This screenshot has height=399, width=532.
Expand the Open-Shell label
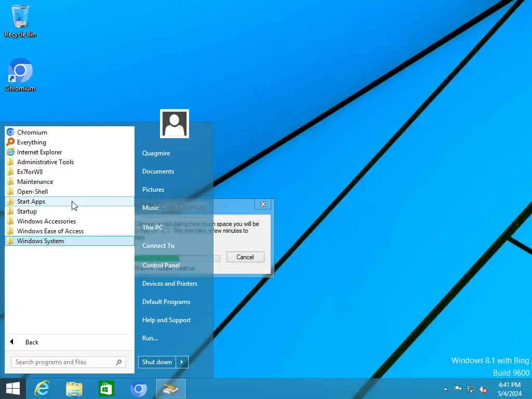pos(33,192)
